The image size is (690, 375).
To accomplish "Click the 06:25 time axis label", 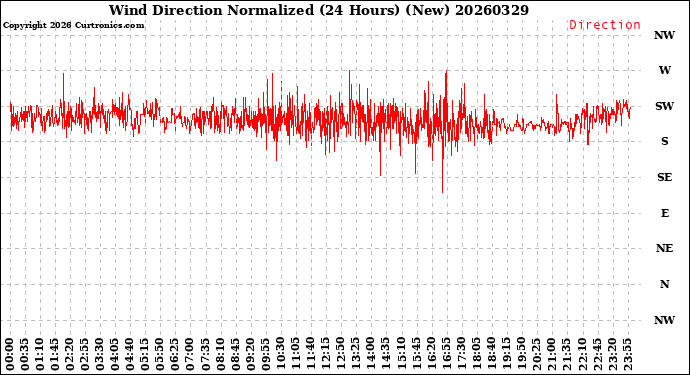I will tap(175, 354).
